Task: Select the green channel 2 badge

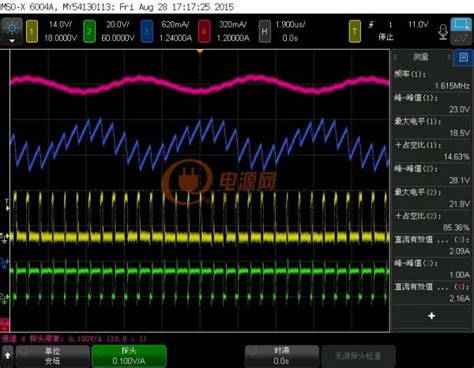Action: click(89, 31)
